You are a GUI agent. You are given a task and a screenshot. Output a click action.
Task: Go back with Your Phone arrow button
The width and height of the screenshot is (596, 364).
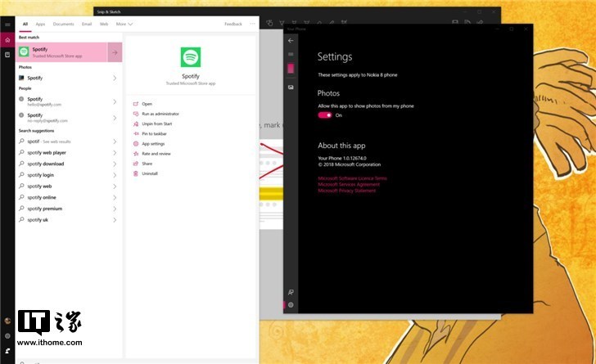(x=291, y=40)
